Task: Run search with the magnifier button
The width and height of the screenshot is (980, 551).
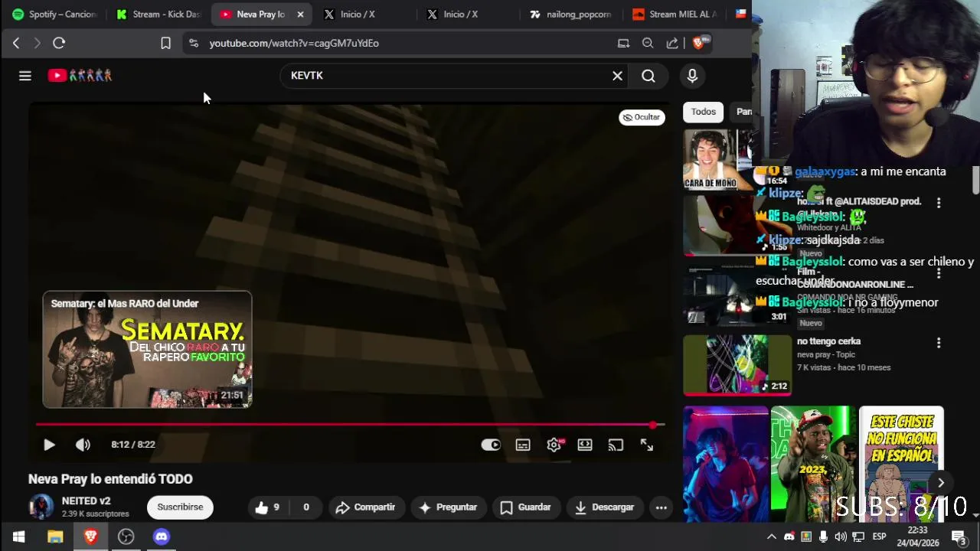Action: [648, 76]
